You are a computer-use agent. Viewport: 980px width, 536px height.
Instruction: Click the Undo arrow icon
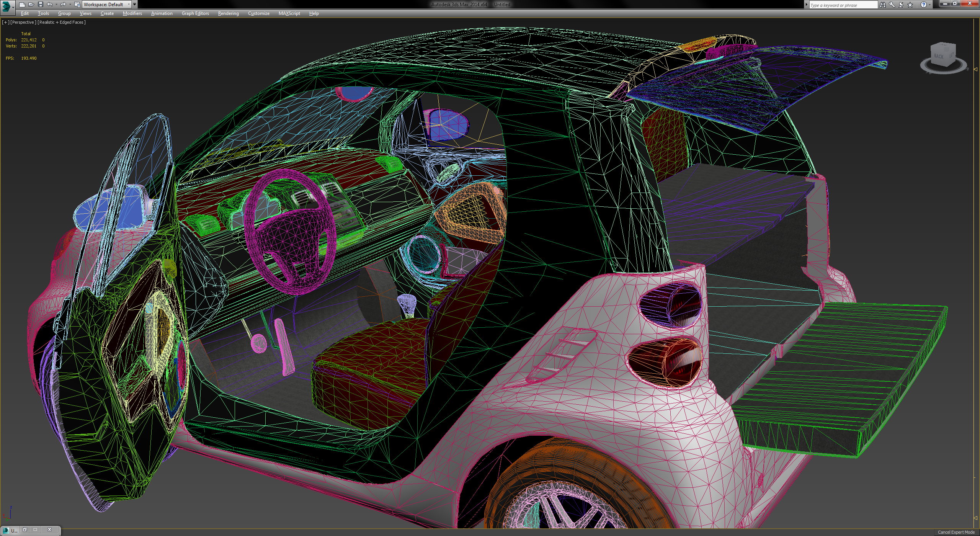(50, 5)
